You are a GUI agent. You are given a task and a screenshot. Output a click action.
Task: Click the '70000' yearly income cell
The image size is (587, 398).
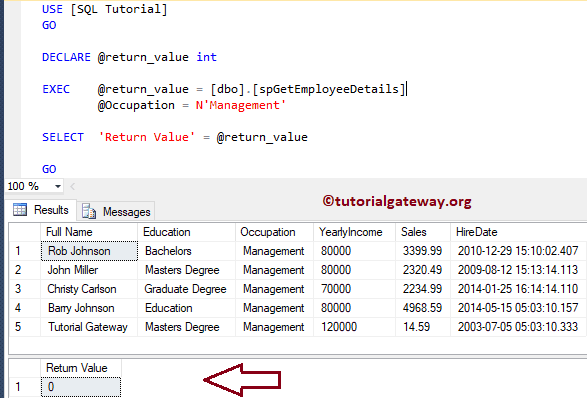click(x=355, y=289)
